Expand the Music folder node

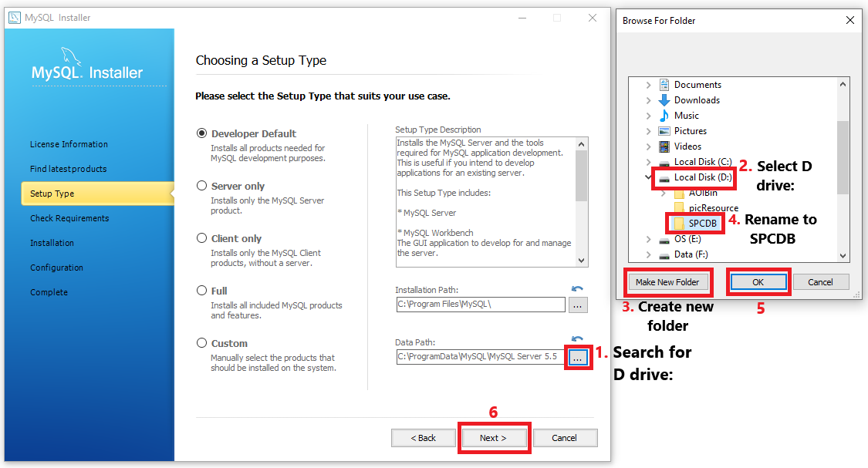[648, 116]
